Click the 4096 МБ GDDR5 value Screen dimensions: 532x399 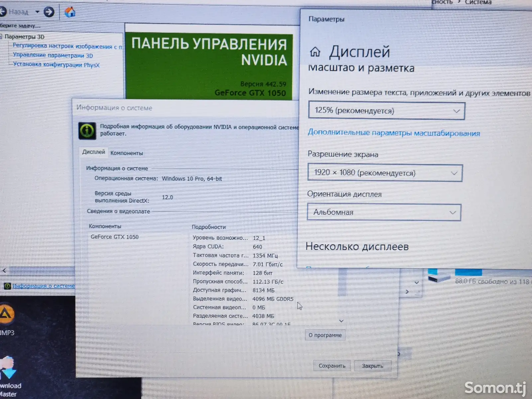click(273, 299)
